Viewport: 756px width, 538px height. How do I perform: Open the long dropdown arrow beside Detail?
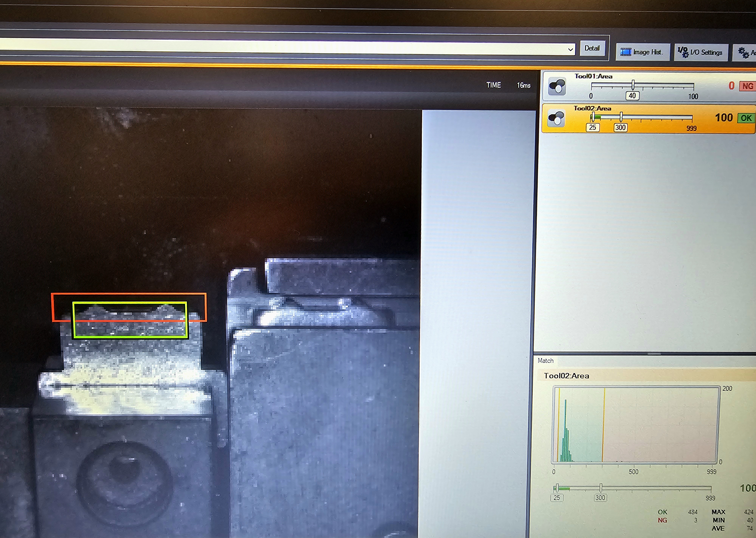point(571,50)
